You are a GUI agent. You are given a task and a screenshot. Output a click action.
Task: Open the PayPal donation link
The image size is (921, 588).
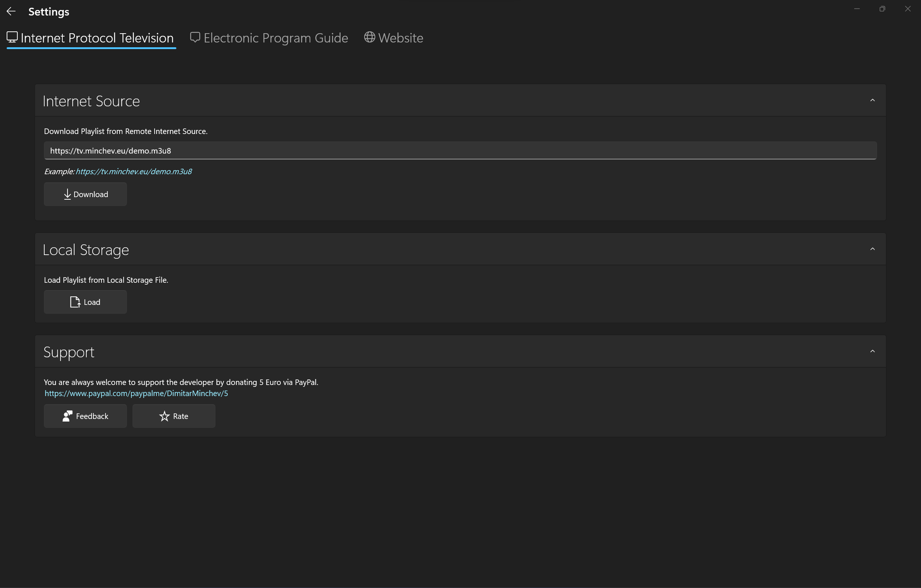pos(136,393)
